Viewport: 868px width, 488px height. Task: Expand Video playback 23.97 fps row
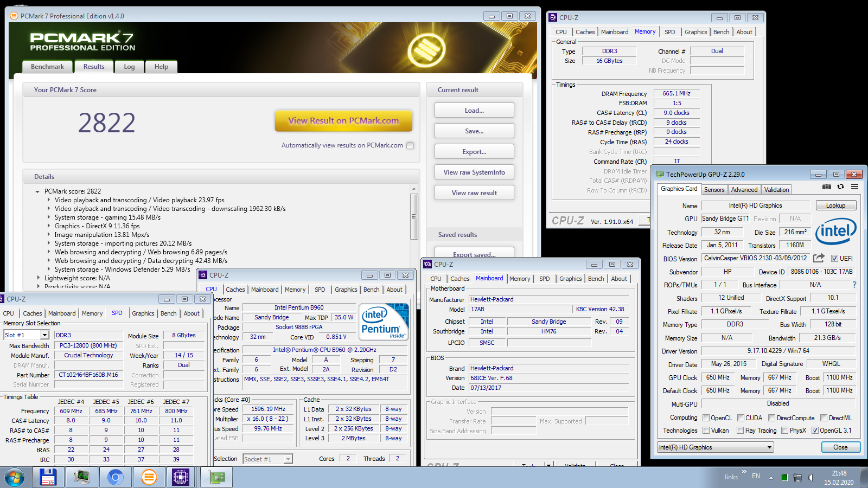pos(48,200)
